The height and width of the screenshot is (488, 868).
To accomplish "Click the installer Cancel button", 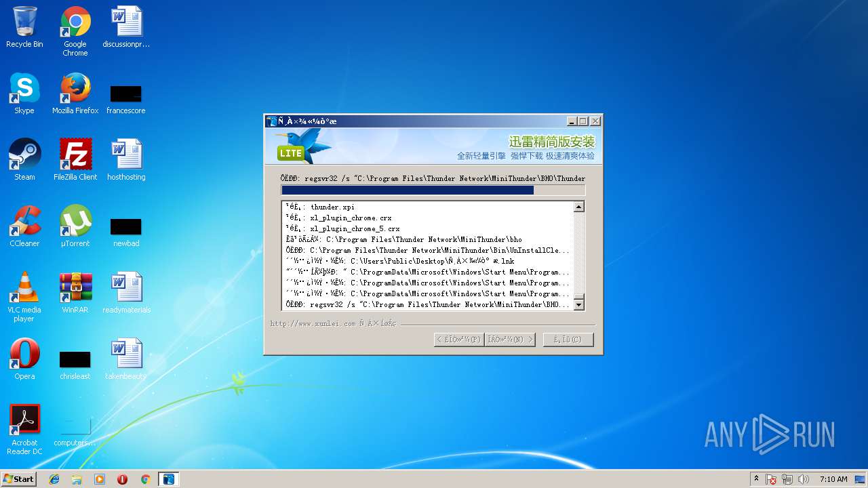I will (568, 340).
